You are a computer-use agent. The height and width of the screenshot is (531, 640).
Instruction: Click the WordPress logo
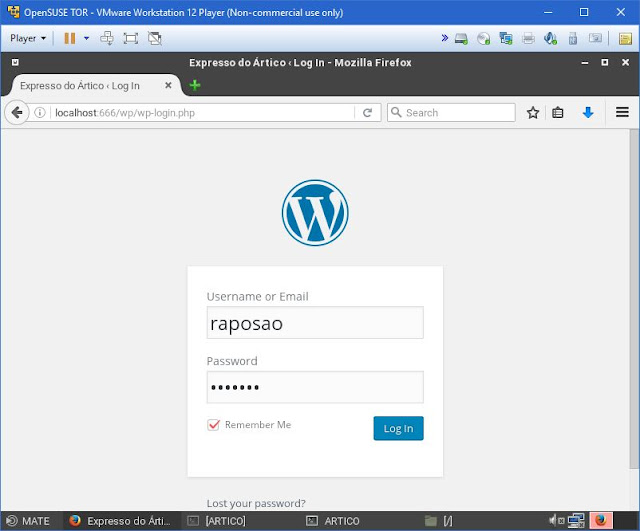315,213
